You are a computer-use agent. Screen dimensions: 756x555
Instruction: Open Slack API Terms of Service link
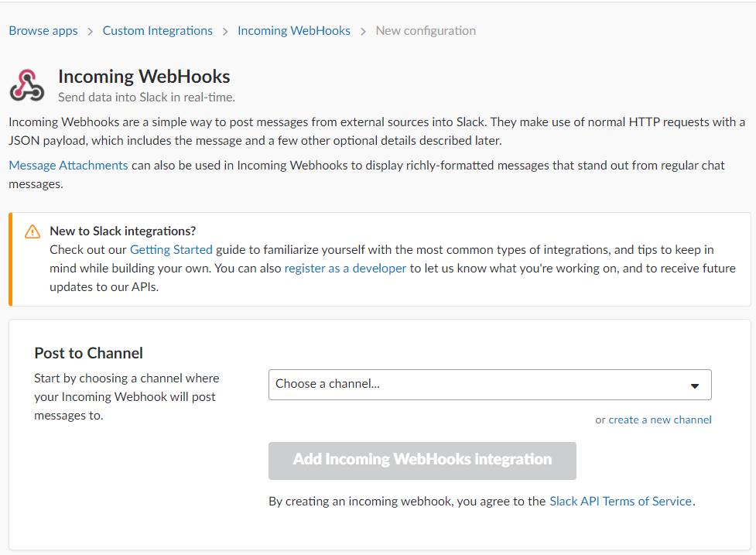[x=621, y=501]
